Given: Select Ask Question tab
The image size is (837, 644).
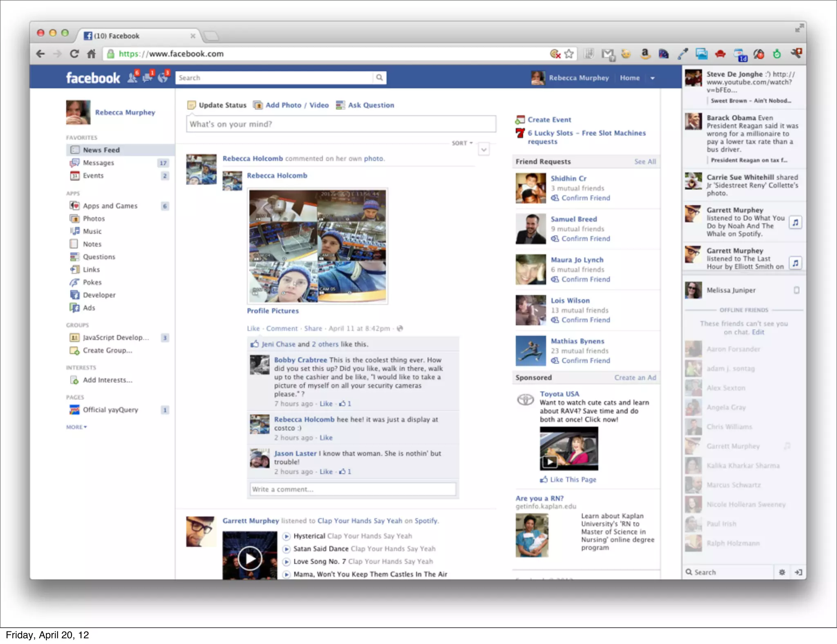Looking at the screenshot, I should click(x=371, y=105).
